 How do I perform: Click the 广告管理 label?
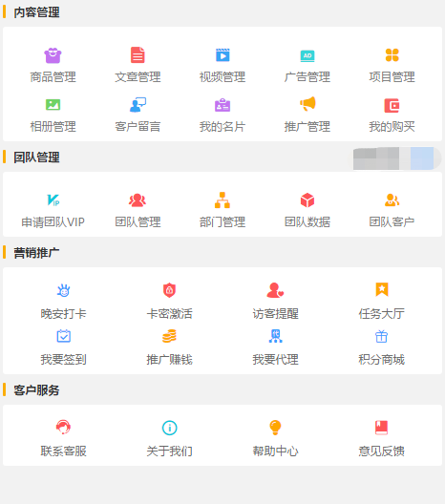point(307,77)
